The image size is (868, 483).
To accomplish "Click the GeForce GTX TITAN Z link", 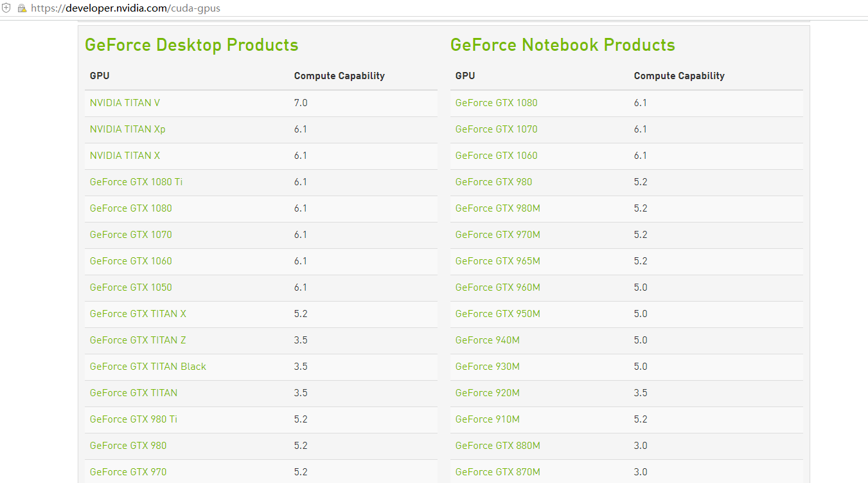I will pyautogui.click(x=138, y=340).
